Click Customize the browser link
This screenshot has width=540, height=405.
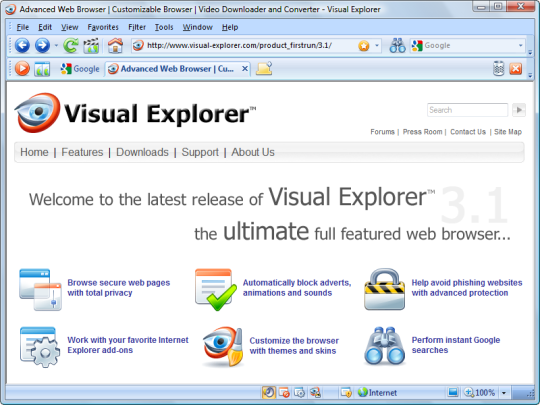[x=294, y=346]
